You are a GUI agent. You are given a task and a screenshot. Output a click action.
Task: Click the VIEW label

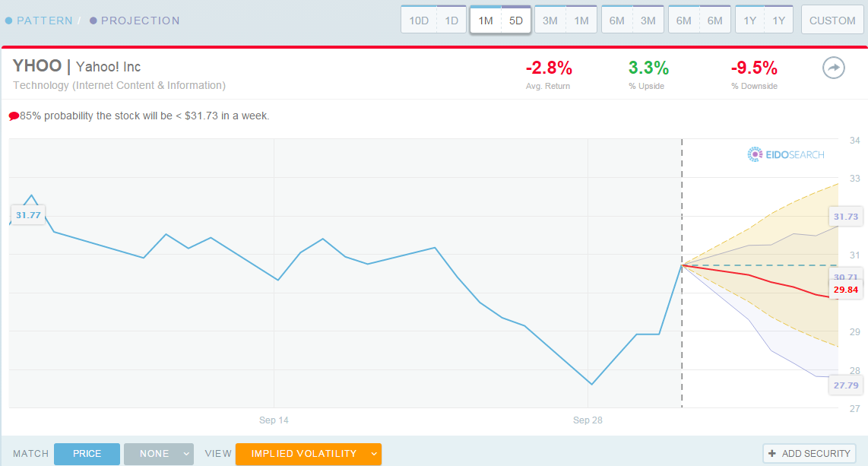[218, 454]
